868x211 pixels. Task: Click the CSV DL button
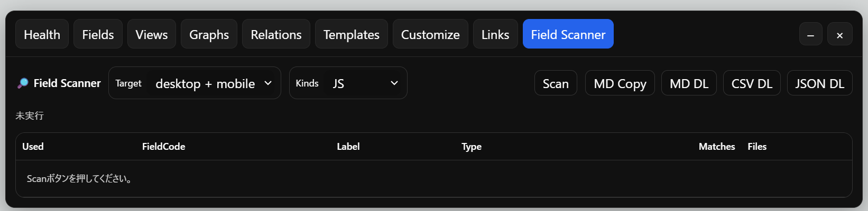[x=751, y=83]
